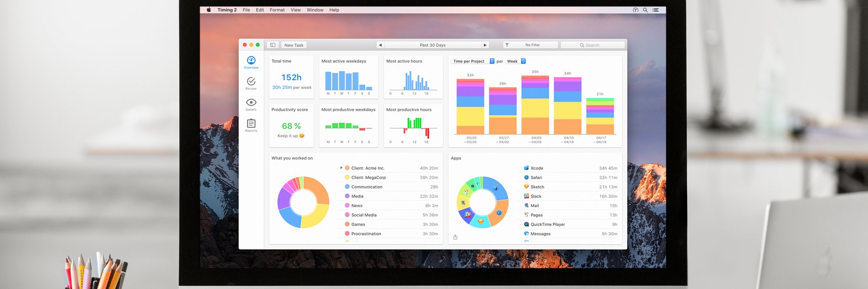This screenshot has width=868, height=289.
Task: Open the Review section in sidebar
Action: point(251,83)
